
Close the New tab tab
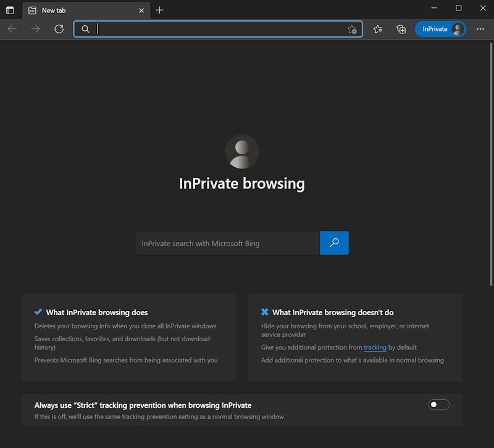(141, 10)
